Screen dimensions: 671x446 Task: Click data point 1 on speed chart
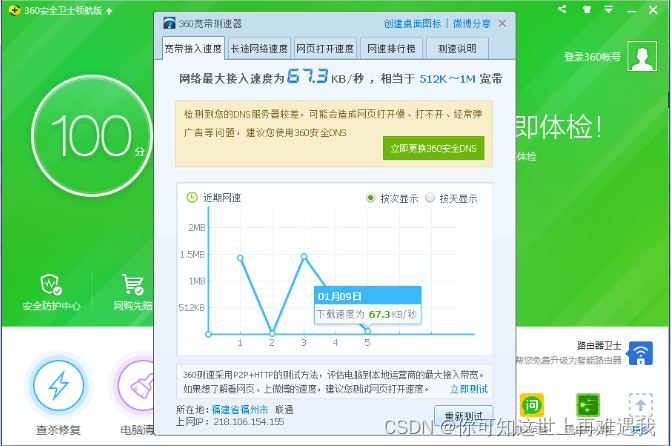click(x=240, y=258)
